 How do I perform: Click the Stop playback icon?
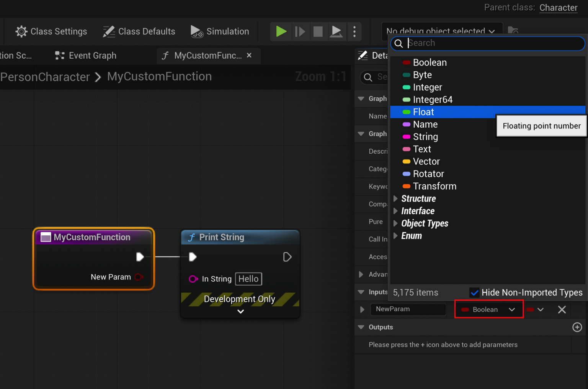[318, 31]
